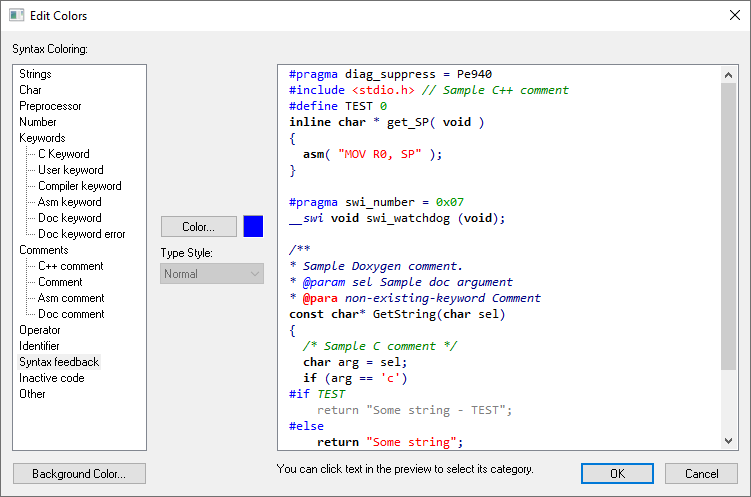The width and height of the screenshot is (751, 497).
Task: Click the Background Color... button
Action: pyautogui.click(x=79, y=474)
